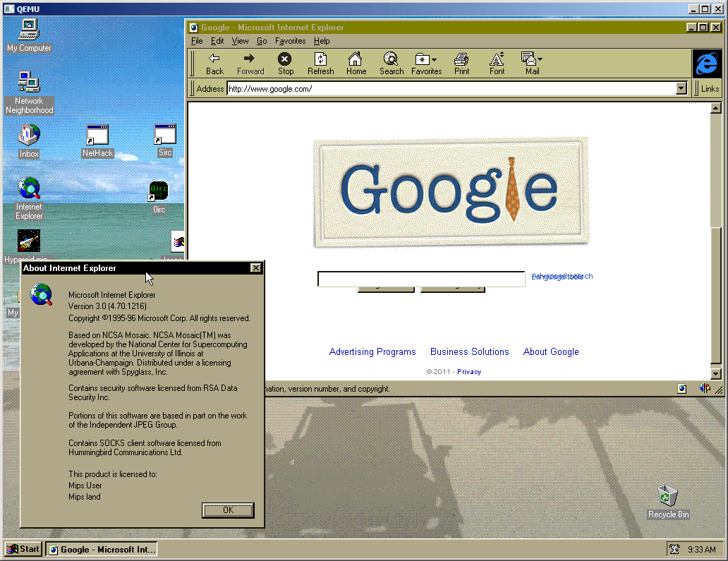Image resolution: width=728 pixels, height=561 pixels.
Task: Click the Internet Explorer 'e' logo
Action: point(707,64)
